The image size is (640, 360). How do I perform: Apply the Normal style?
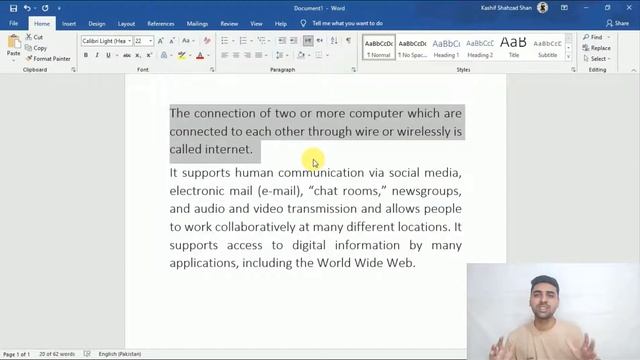coord(379,48)
